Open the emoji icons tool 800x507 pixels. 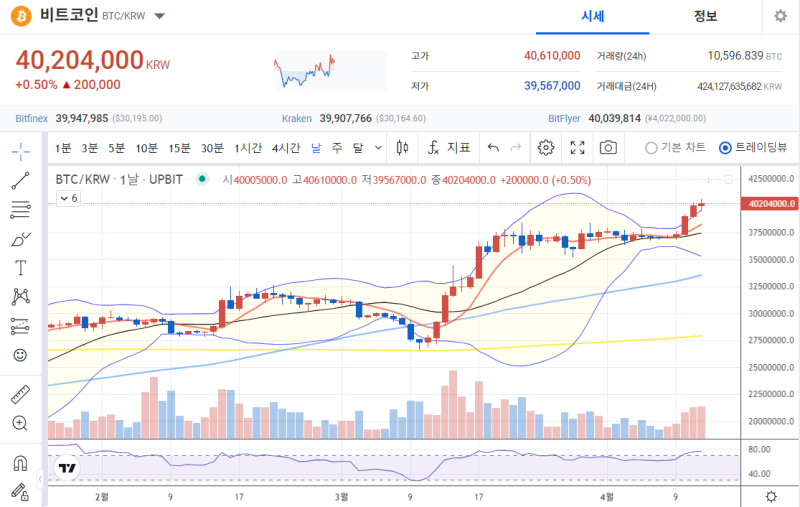pyautogui.click(x=20, y=355)
